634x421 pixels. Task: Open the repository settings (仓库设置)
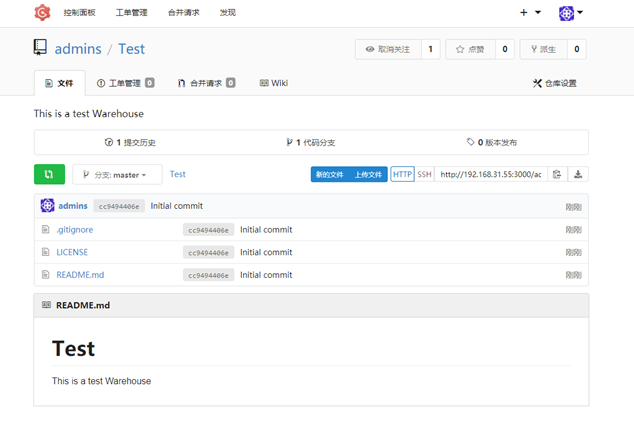tap(555, 83)
